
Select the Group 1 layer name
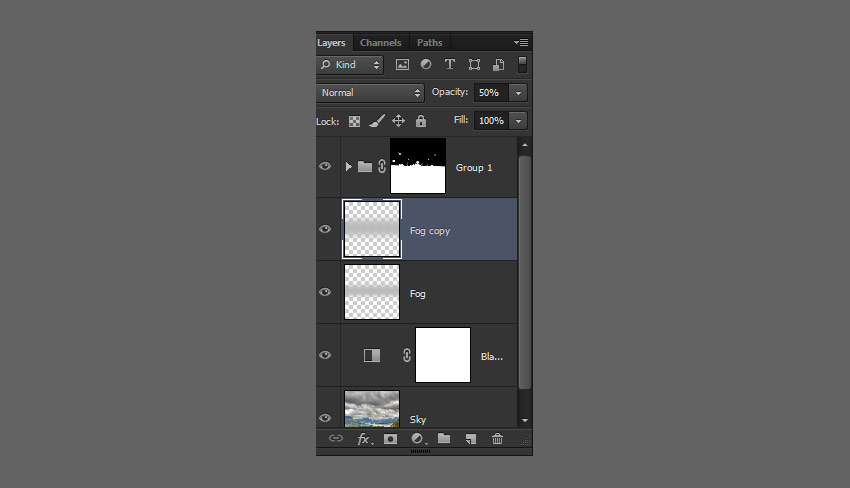pyautogui.click(x=474, y=168)
